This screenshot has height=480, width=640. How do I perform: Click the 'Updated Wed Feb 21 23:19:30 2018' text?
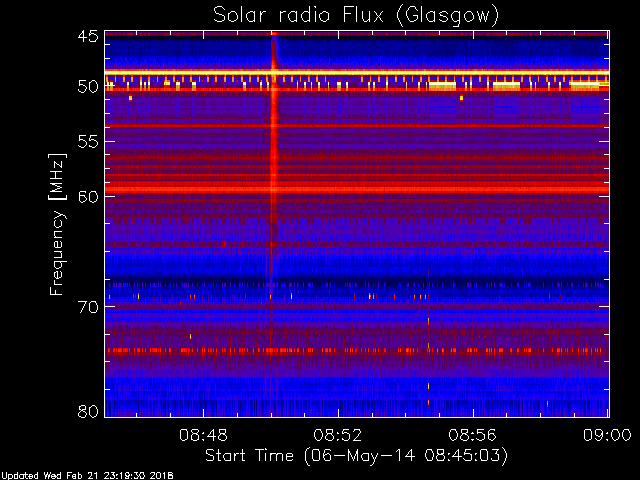pos(87,476)
